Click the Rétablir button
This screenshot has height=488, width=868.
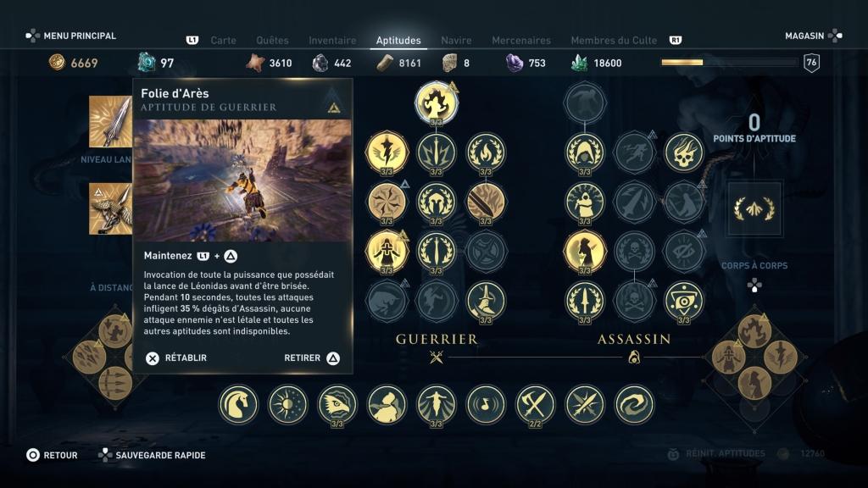(x=176, y=358)
